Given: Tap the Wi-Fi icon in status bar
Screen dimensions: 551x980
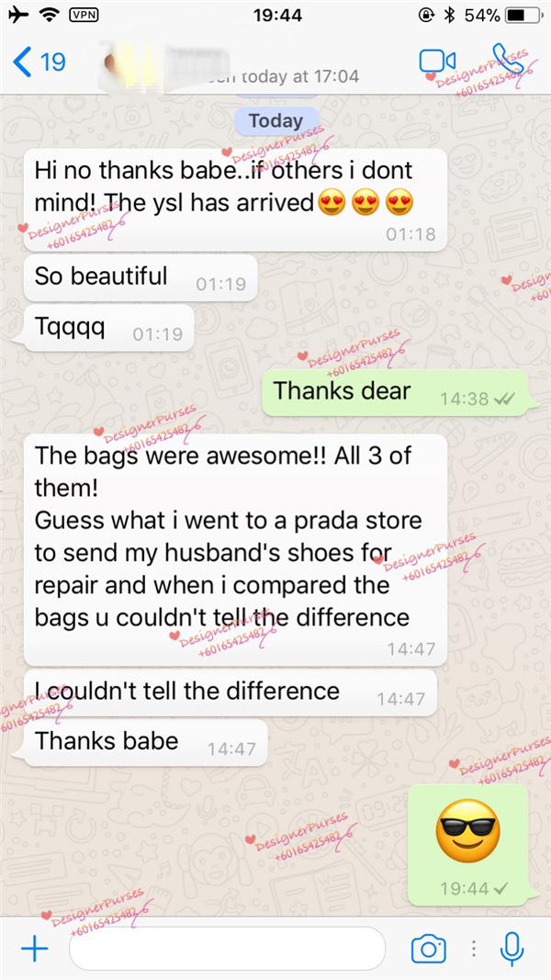Looking at the screenshot, I should click(x=48, y=15).
